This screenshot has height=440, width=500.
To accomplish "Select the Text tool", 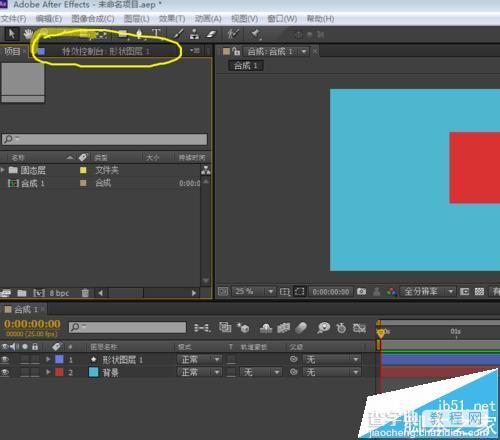I will coord(156,33).
